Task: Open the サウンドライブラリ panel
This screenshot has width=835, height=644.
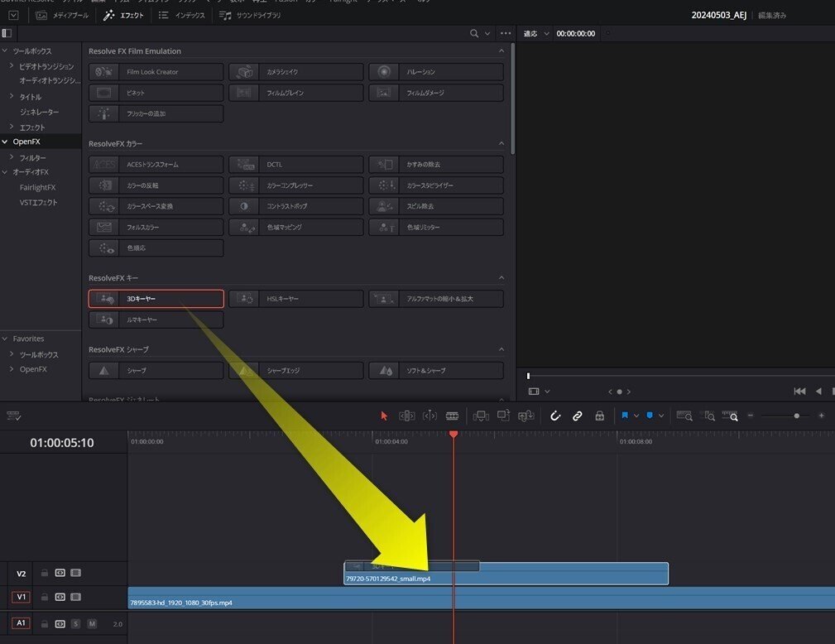Action: coord(250,16)
